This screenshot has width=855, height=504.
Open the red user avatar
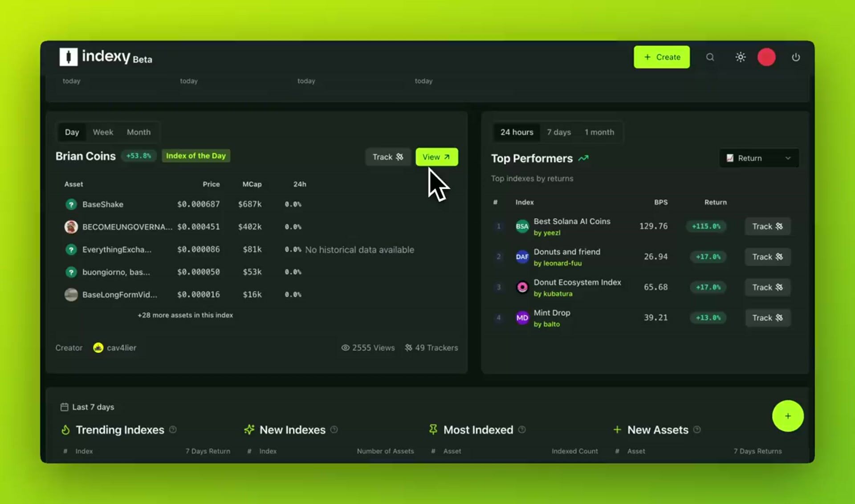(x=766, y=57)
